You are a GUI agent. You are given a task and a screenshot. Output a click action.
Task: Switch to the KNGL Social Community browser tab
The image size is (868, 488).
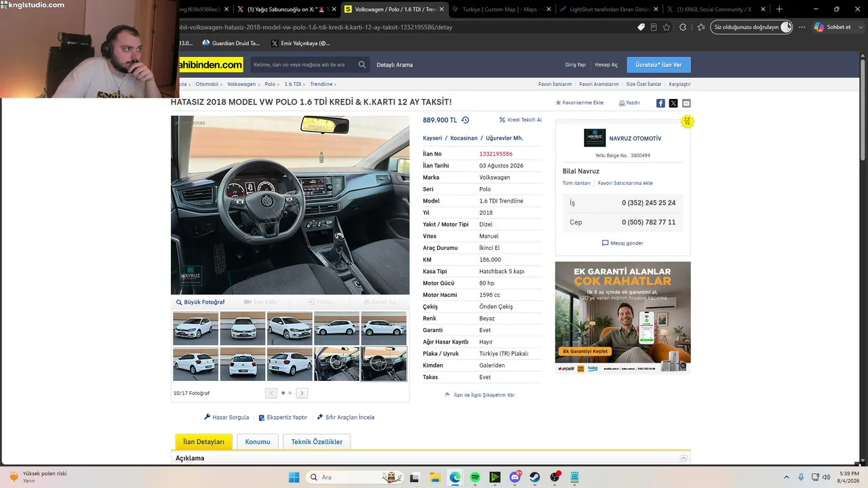(716, 9)
